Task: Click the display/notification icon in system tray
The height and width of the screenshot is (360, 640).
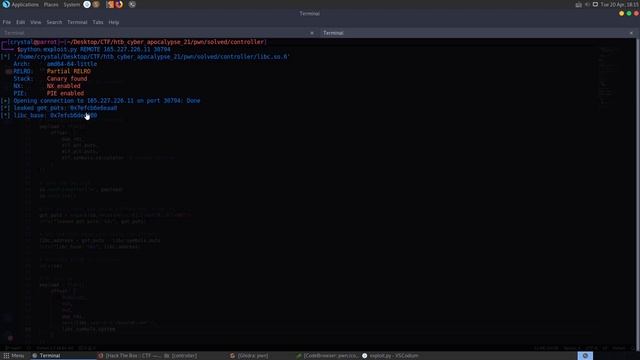Action: pos(596,4)
